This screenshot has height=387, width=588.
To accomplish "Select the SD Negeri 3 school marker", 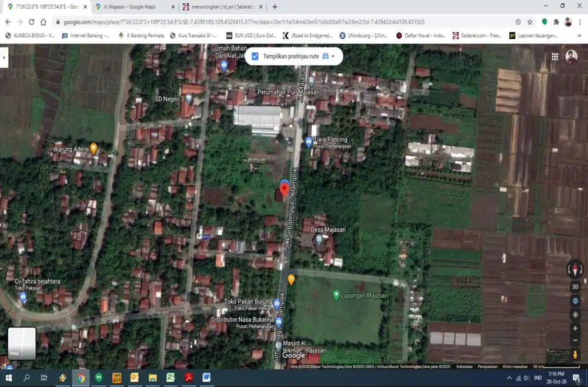I will click(x=189, y=99).
